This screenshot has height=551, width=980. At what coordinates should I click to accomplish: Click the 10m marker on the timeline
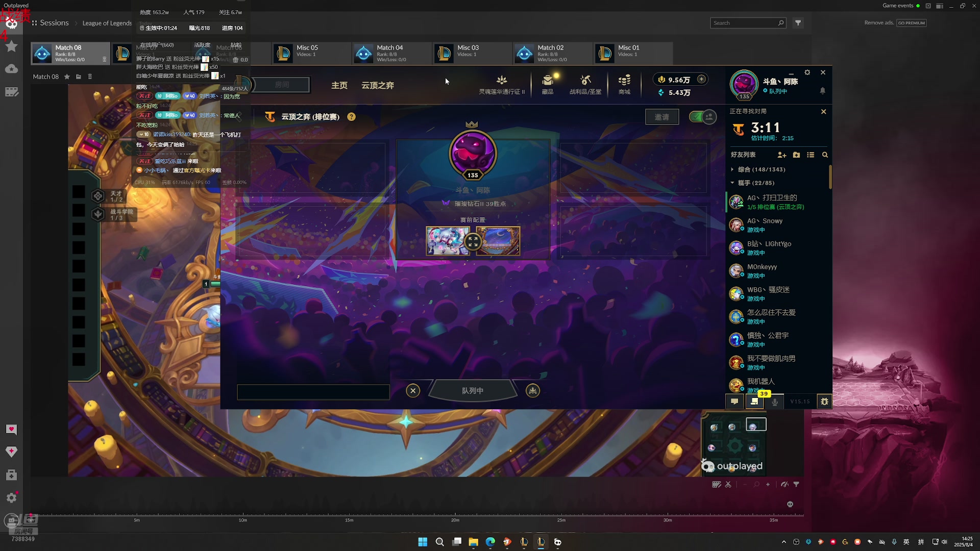point(243,520)
